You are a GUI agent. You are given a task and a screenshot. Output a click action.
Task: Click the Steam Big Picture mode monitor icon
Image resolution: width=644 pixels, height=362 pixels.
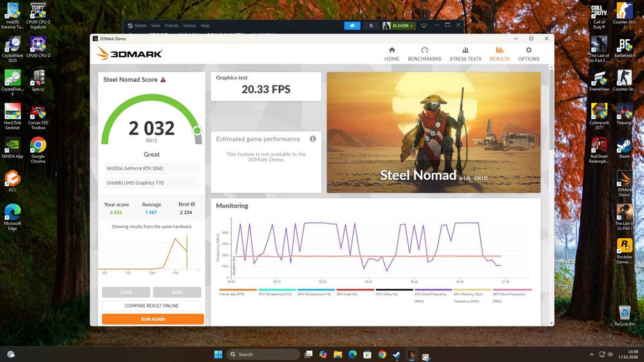pos(424,26)
